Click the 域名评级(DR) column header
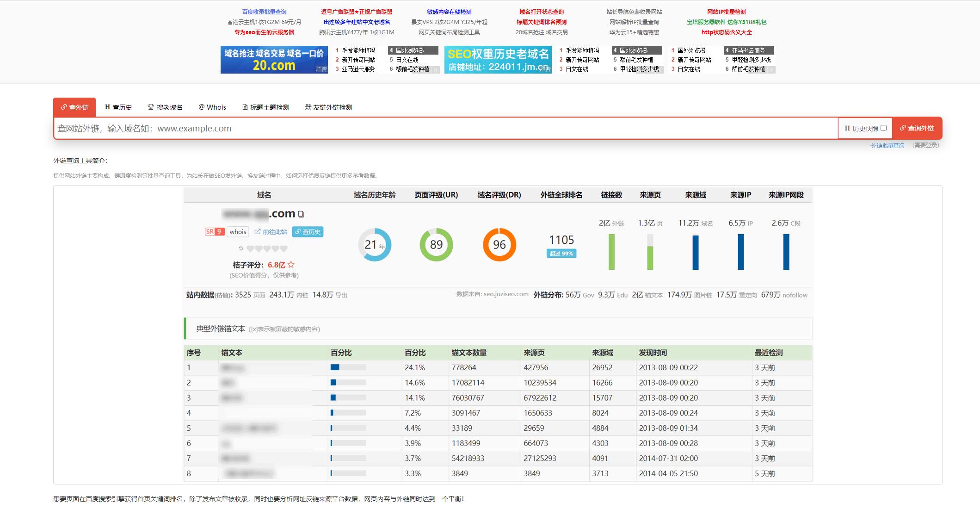This screenshot has width=980, height=509. [499, 195]
